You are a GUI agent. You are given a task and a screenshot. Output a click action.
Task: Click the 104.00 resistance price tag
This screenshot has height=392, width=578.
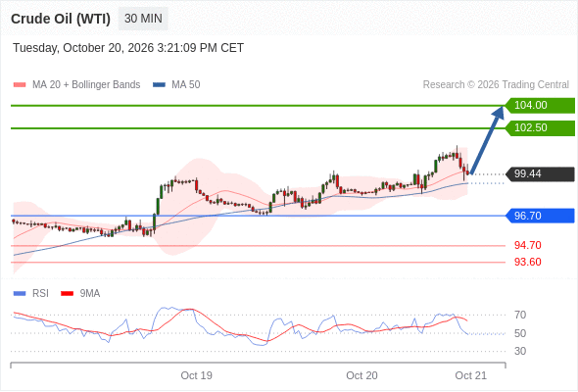pos(540,106)
